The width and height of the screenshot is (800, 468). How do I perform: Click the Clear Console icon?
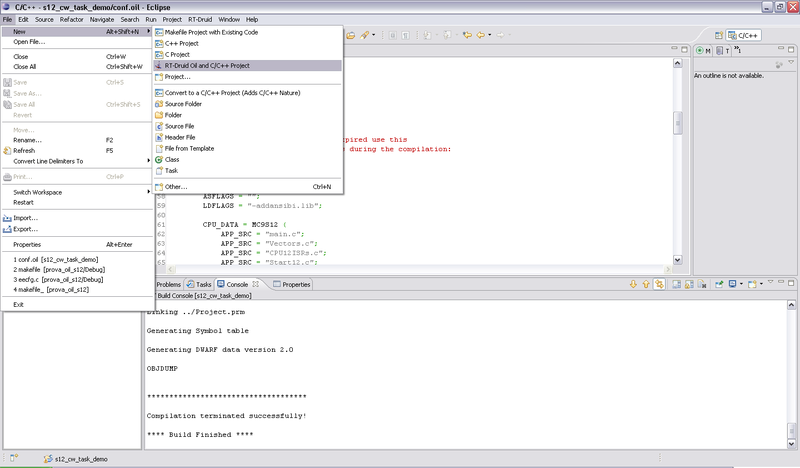coord(702,284)
